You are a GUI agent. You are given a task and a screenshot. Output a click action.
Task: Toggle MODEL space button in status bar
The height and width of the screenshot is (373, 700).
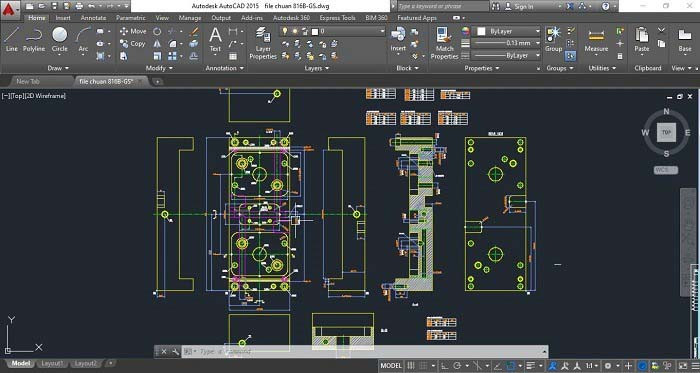(x=391, y=366)
